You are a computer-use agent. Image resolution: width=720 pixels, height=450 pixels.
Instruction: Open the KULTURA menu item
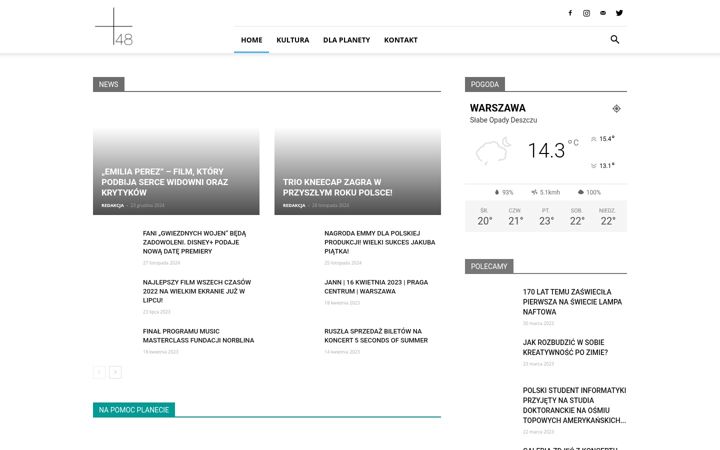pos(292,40)
